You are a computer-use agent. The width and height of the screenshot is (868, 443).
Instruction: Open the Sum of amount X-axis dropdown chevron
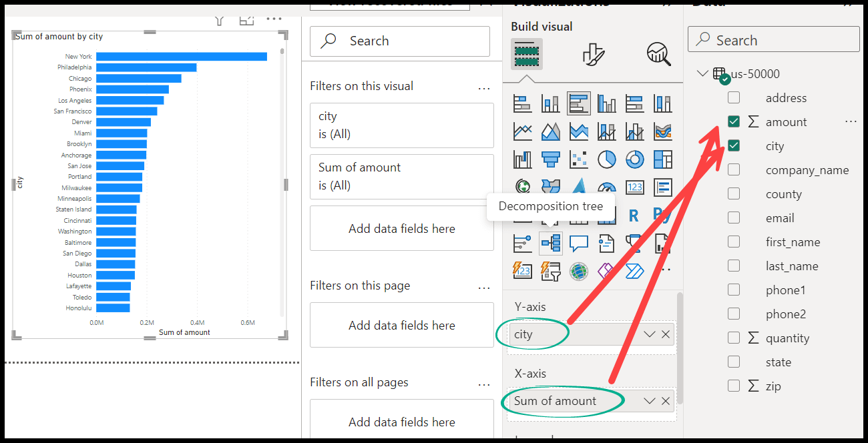tap(649, 401)
